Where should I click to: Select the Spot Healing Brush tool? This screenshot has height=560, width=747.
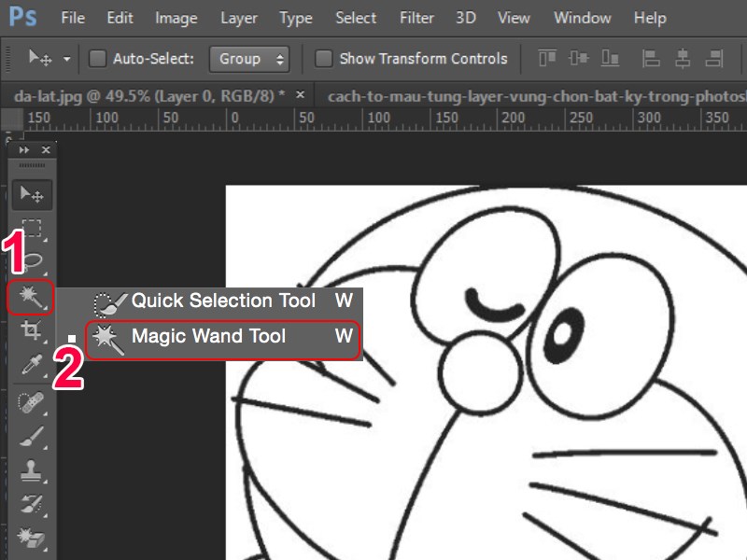coord(32,402)
